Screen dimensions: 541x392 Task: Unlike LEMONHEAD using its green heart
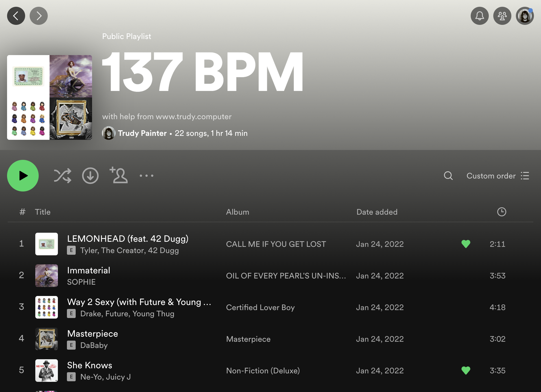466,244
